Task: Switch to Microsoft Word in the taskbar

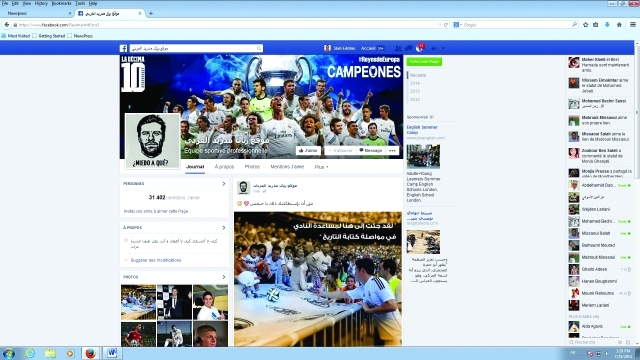Action: [x=111, y=353]
